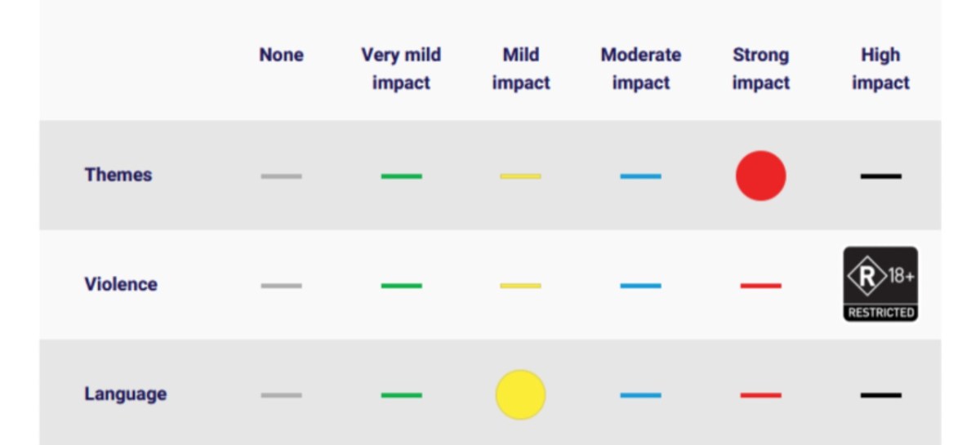
Task: Click the None column header
Action: click(281, 55)
